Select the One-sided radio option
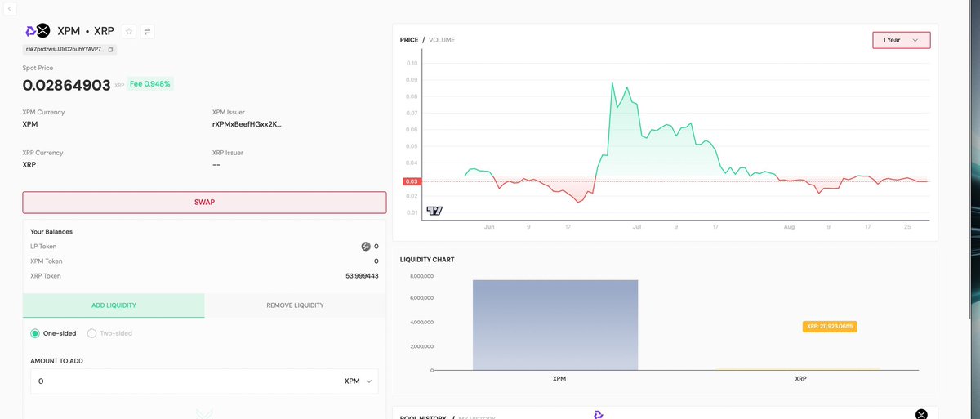 tap(35, 333)
